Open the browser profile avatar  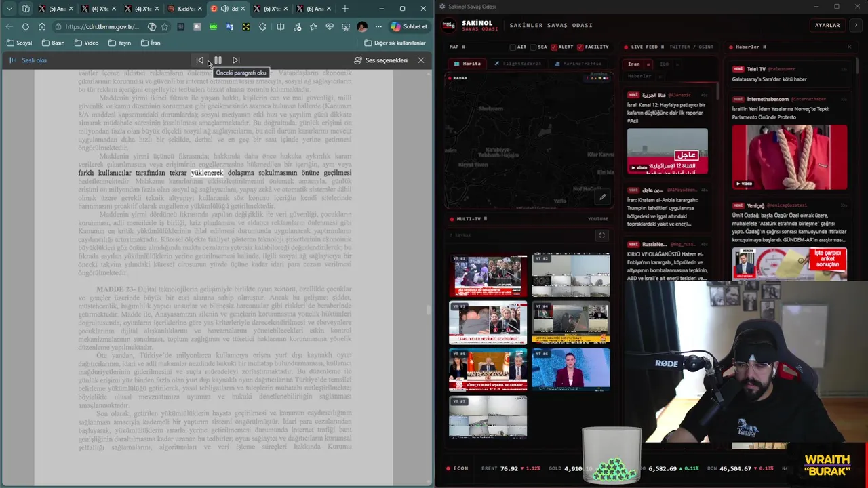click(x=362, y=26)
